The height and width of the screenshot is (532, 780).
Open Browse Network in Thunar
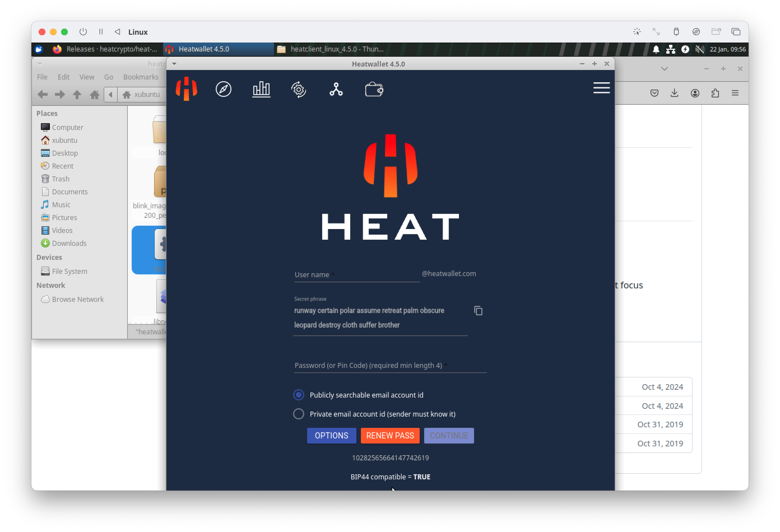point(72,299)
